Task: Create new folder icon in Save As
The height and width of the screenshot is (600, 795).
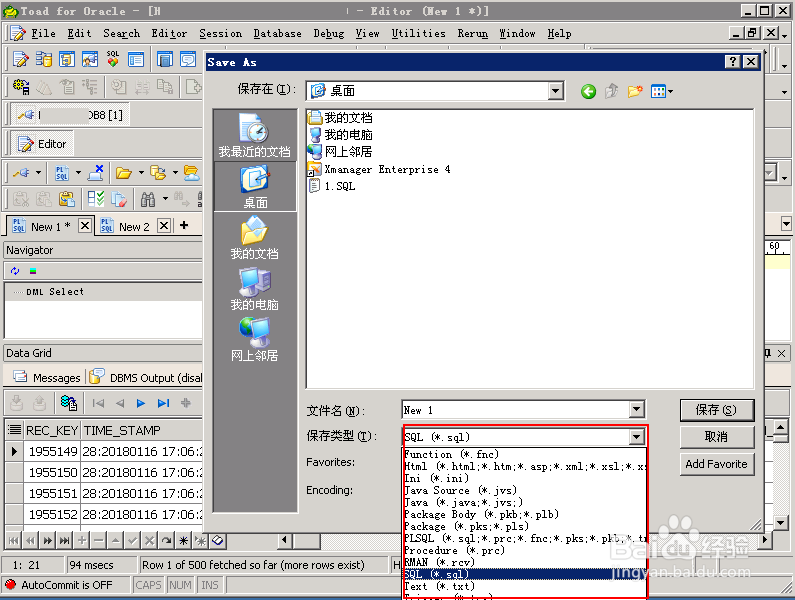Action: click(635, 91)
